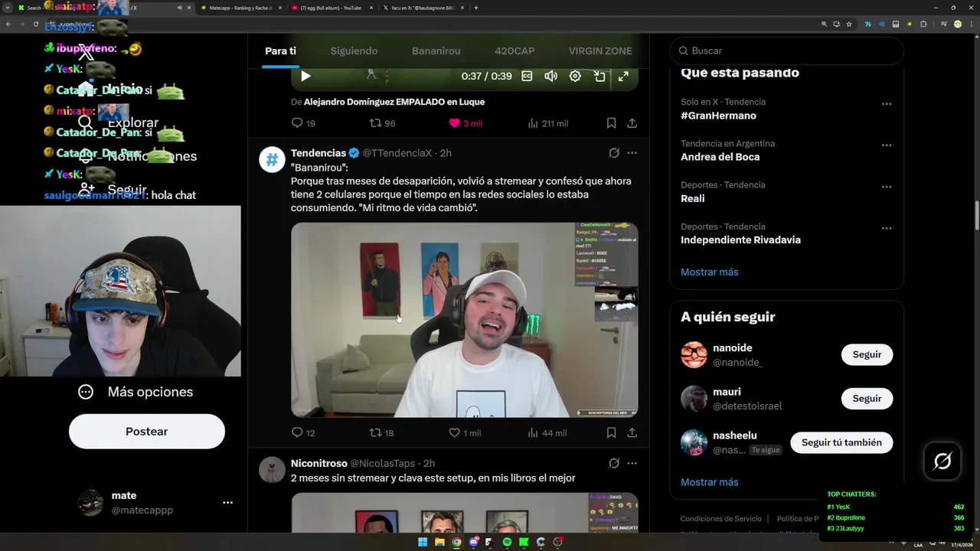Open options for #GranHermano trend
The height and width of the screenshot is (551, 980).
(886, 103)
